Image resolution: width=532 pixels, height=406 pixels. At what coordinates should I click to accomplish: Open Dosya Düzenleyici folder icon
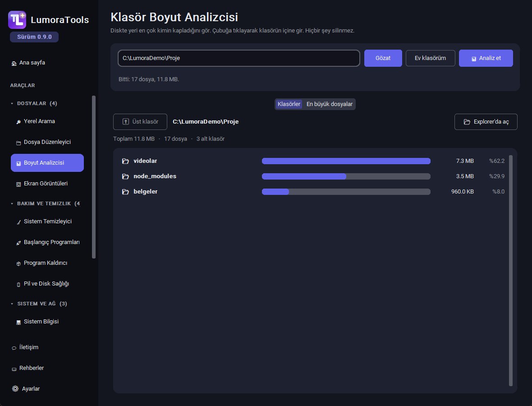pos(18,143)
